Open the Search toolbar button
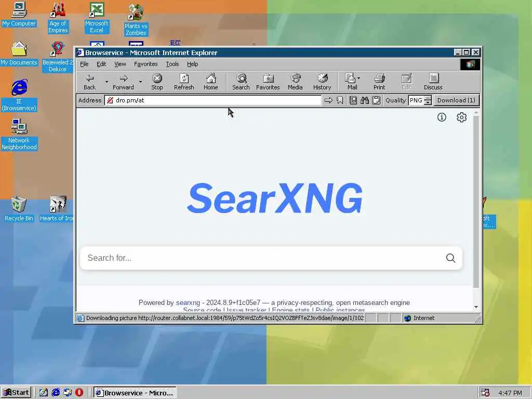The height and width of the screenshot is (399, 532). (x=241, y=82)
